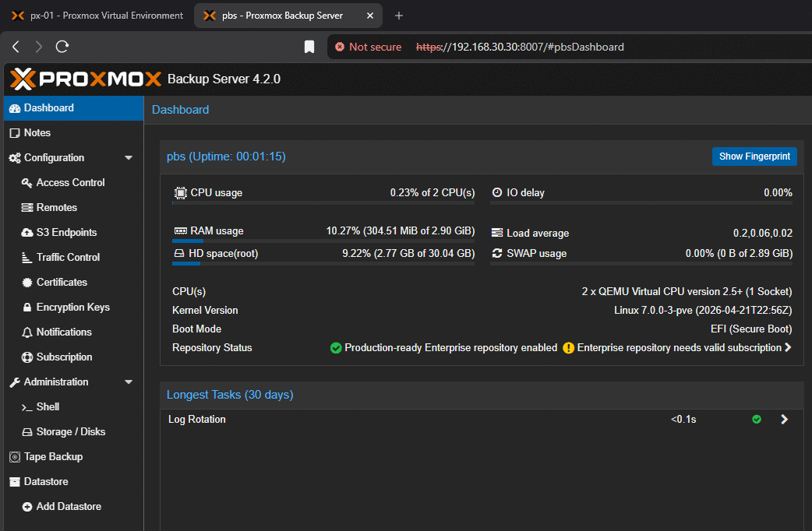Collapse the Administration section arrow

[129, 382]
